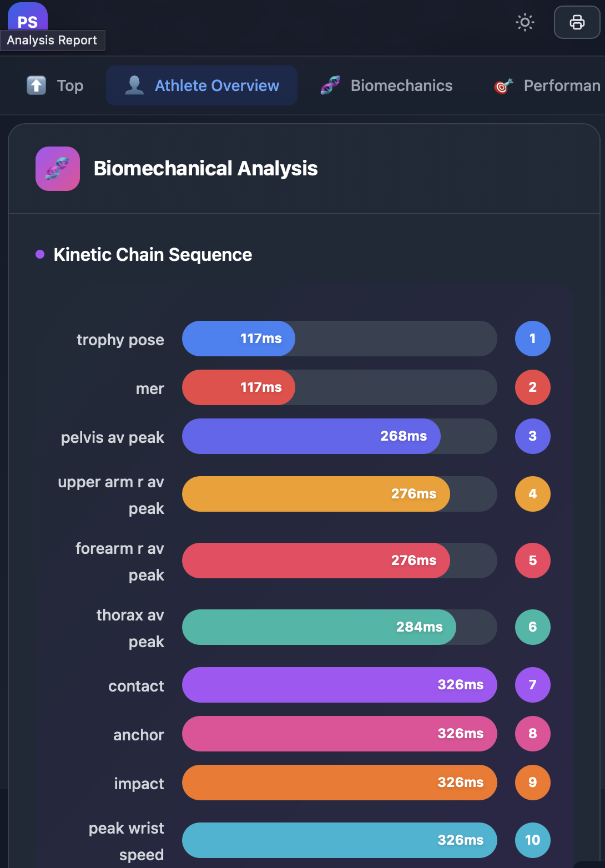Click badge 10 beside peak wrist speed
The image size is (605, 868).
(532, 840)
